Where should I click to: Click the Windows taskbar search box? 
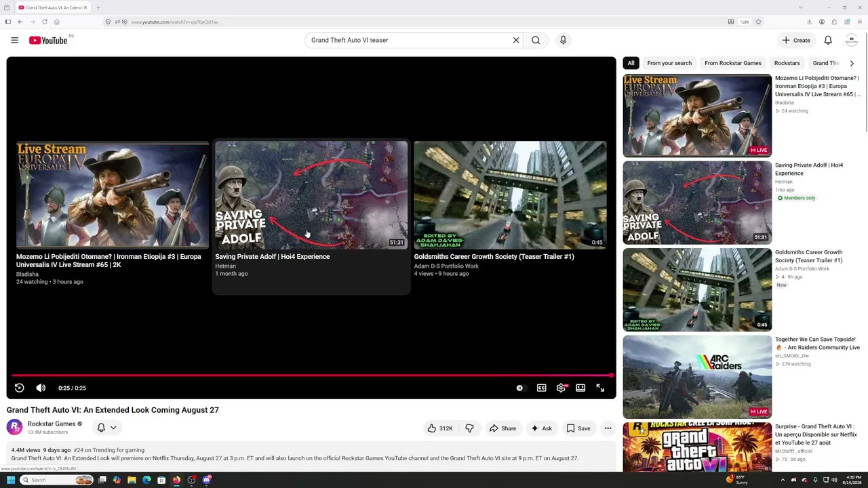pyautogui.click(x=57, y=480)
